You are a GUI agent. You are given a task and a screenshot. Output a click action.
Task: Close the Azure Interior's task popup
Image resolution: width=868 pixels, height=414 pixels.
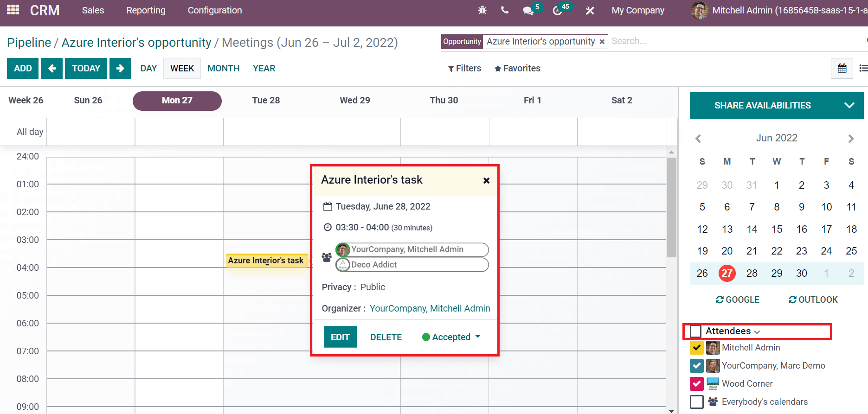[486, 180]
